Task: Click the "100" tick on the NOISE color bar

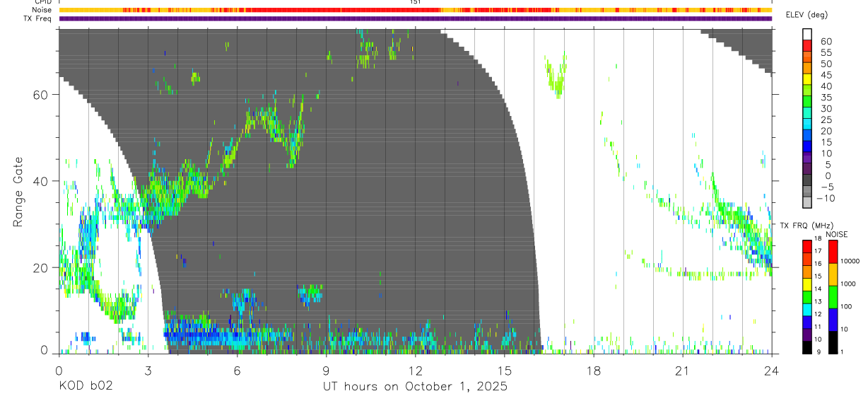Action: coord(848,306)
